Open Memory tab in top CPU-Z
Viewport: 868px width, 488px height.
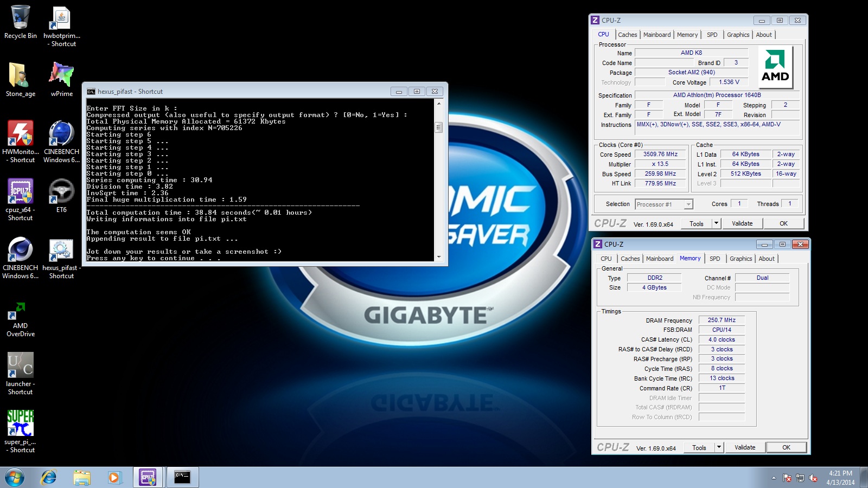coord(687,35)
